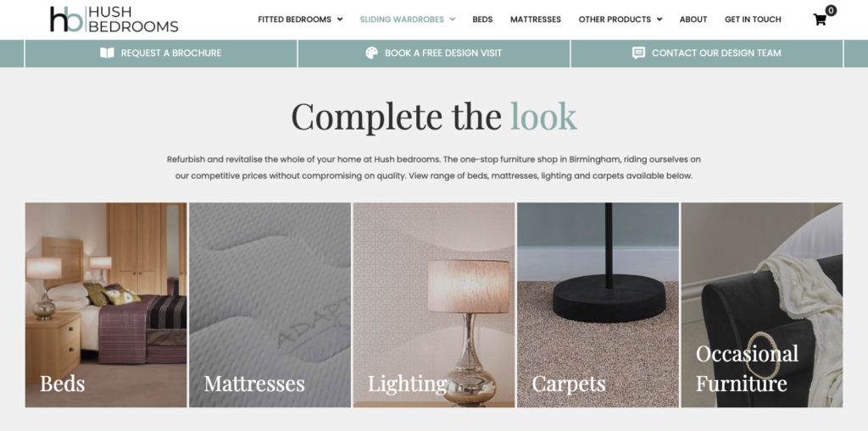868x431 pixels.
Task: Open the Get In Touch page
Action: tap(753, 19)
